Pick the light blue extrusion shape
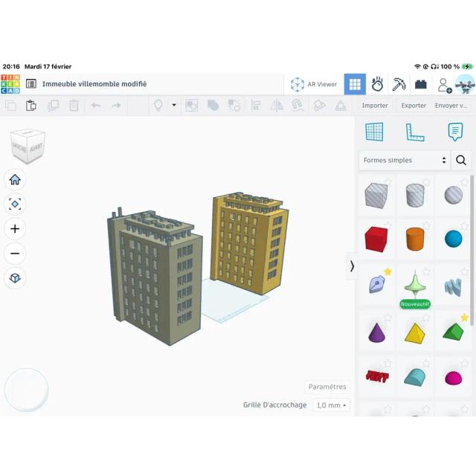Viewport: 476px width, 476px height. tap(453, 287)
